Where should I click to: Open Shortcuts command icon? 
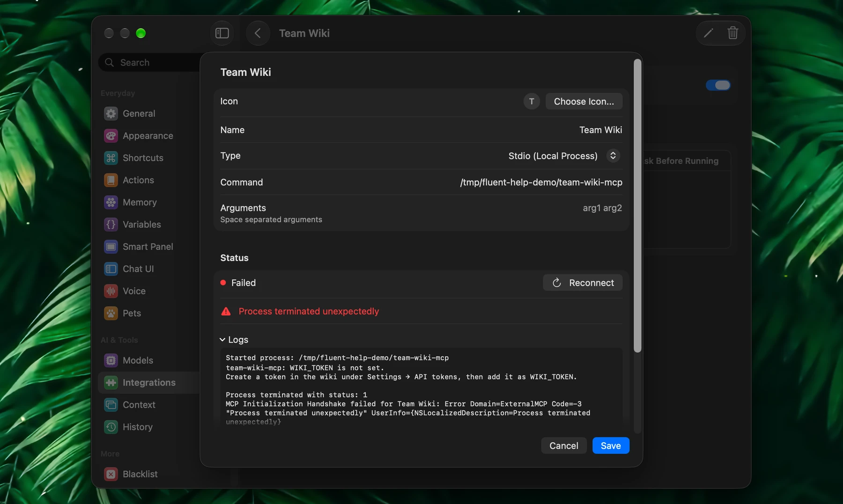pyautogui.click(x=111, y=158)
